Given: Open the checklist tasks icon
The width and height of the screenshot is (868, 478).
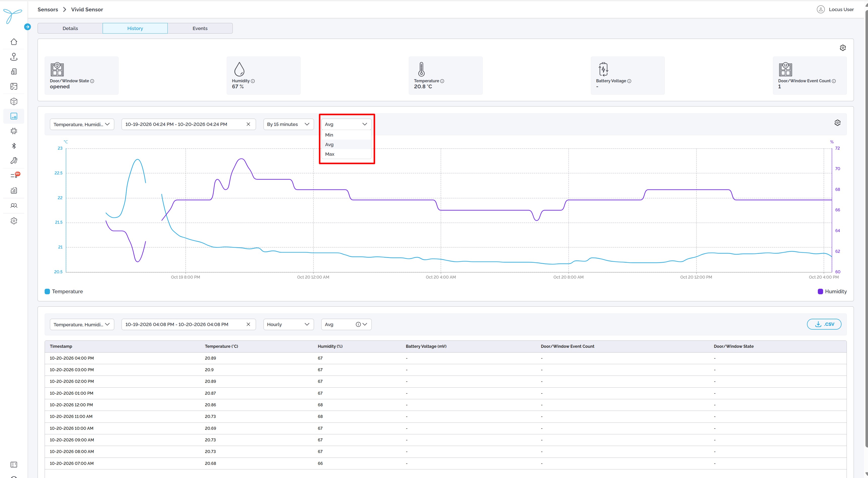Looking at the screenshot, I should point(14,191).
